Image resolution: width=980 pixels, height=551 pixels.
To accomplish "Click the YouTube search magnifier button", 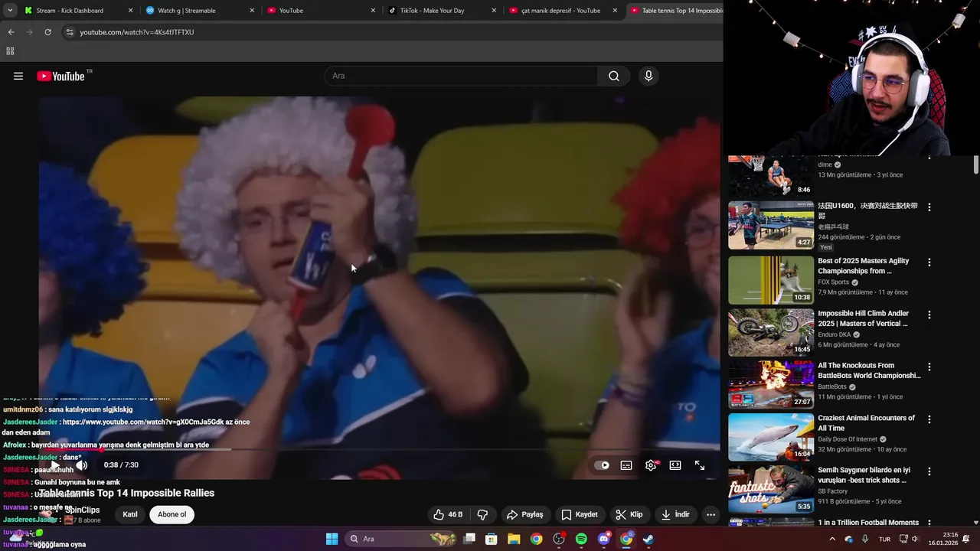I will 614,76.
